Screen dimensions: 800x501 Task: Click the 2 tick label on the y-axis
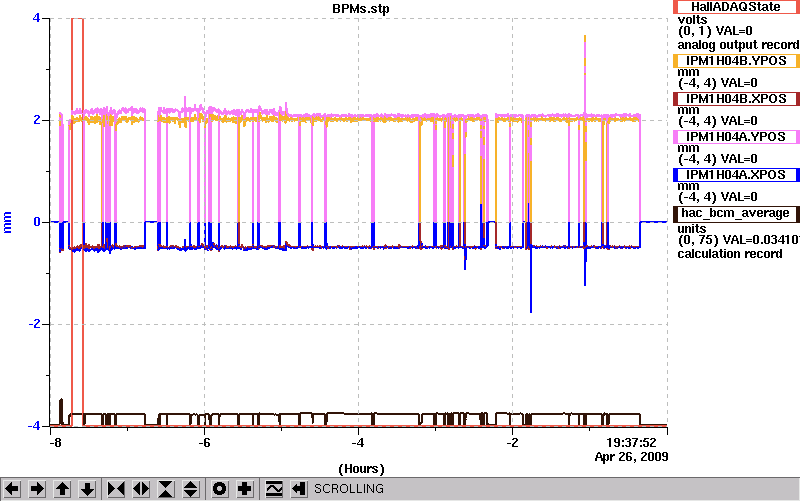click(x=36, y=120)
